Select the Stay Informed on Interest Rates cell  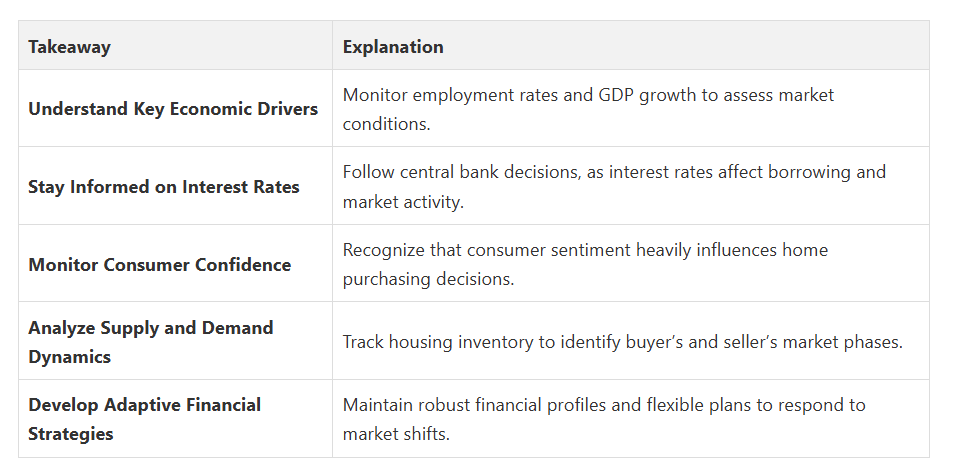pos(176,186)
